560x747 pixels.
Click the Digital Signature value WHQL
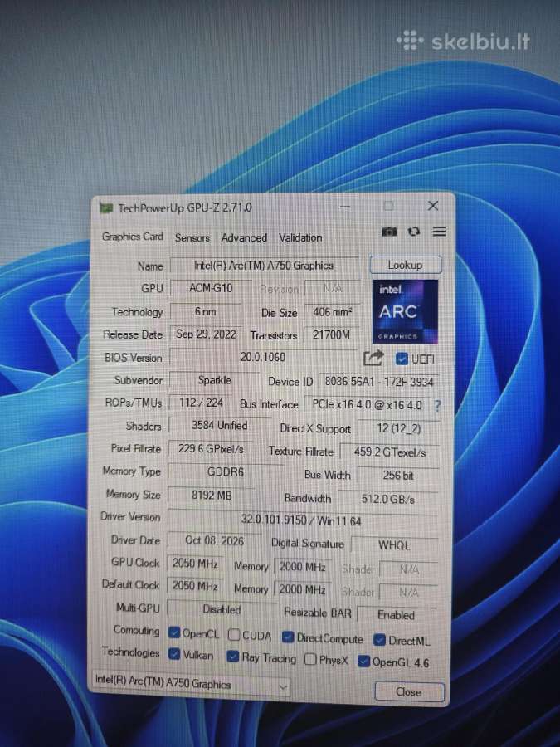point(394,545)
